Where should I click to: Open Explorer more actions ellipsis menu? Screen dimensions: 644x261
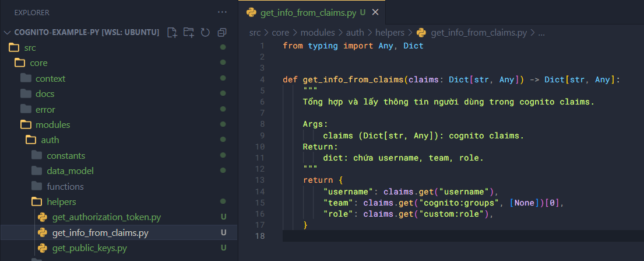pyautogui.click(x=222, y=12)
